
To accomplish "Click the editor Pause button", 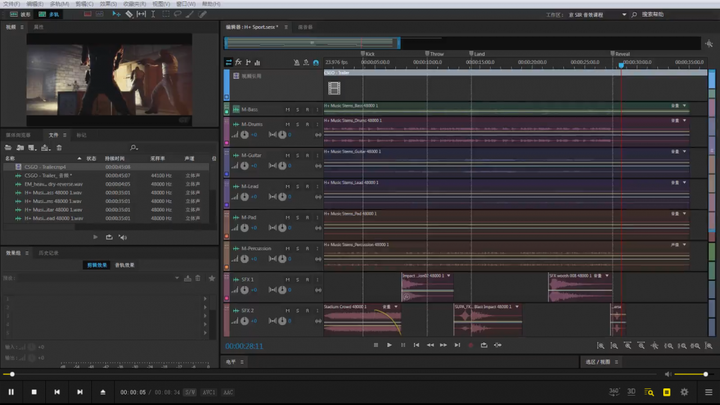I will 403,345.
